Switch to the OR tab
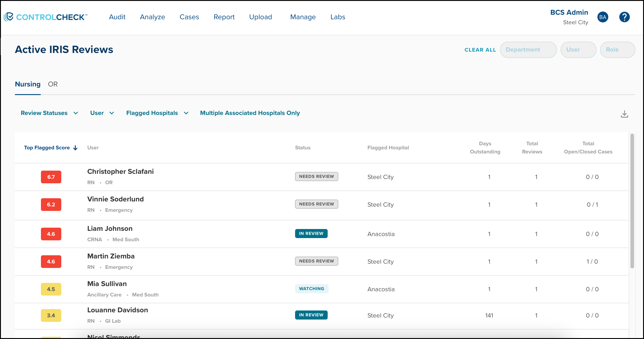644x339 pixels. [x=53, y=84]
